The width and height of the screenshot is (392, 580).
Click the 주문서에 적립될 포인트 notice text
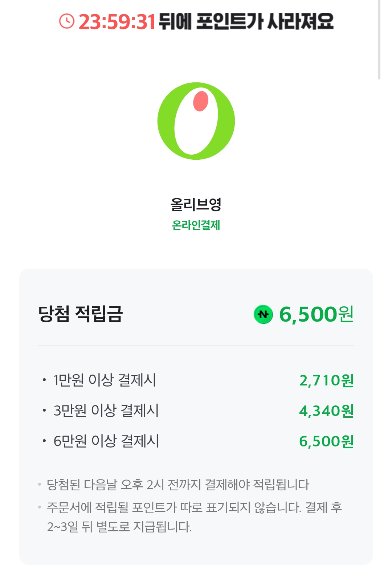coord(194,517)
